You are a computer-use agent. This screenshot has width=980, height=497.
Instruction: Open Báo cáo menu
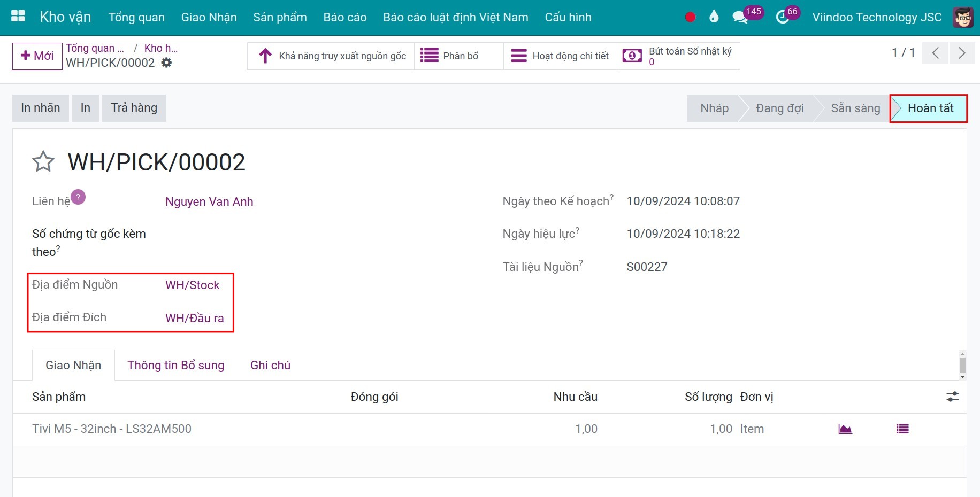pyautogui.click(x=345, y=17)
